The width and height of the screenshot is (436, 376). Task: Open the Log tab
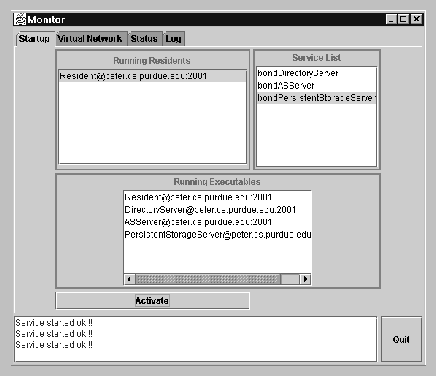[174, 39]
